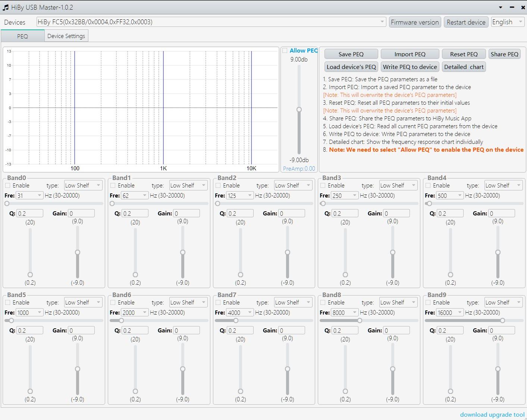Screen dimensions: 527x420
Task: Open the title bar dropdown arrow menu
Action: tap(500, 7)
